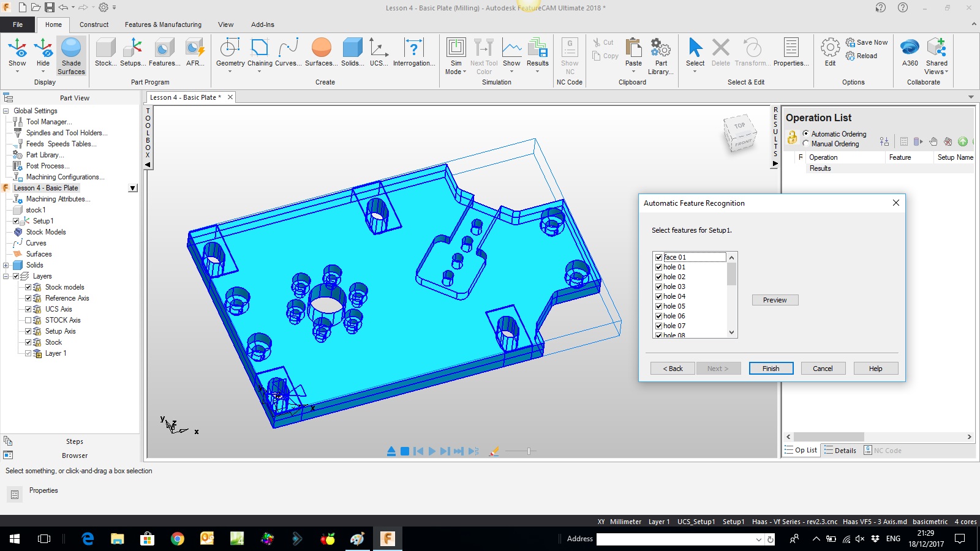Open the Show dropdown in Display group
The width and height of the screenshot is (980, 551).
pyautogui.click(x=17, y=72)
